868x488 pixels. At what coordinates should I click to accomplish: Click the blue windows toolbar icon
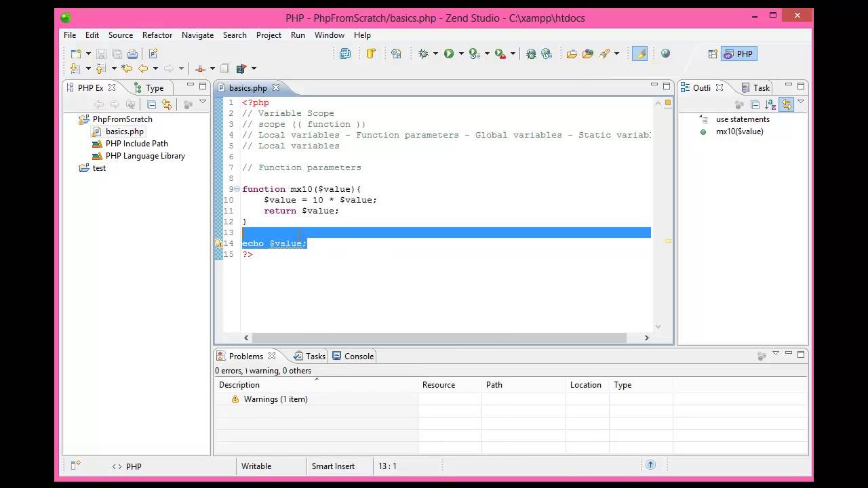345,54
